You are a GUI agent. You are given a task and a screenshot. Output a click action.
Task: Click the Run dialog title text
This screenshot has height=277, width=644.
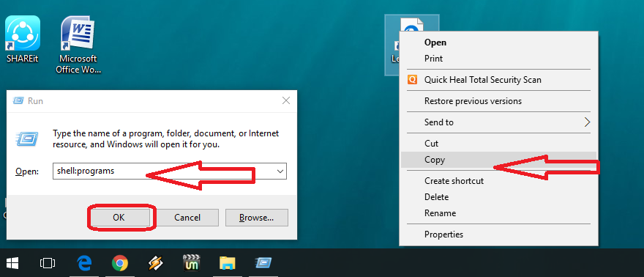pos(35,100)
